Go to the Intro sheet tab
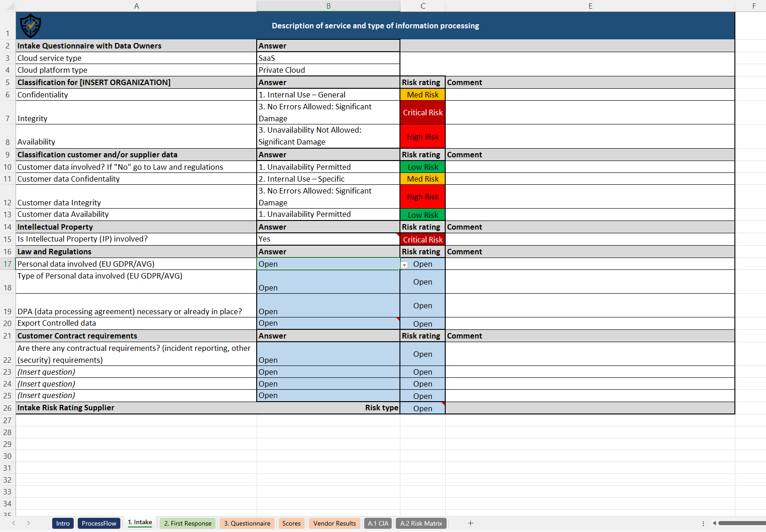Image resolution: width=766 pixels, height=532 pixels. tap(63, 523)
